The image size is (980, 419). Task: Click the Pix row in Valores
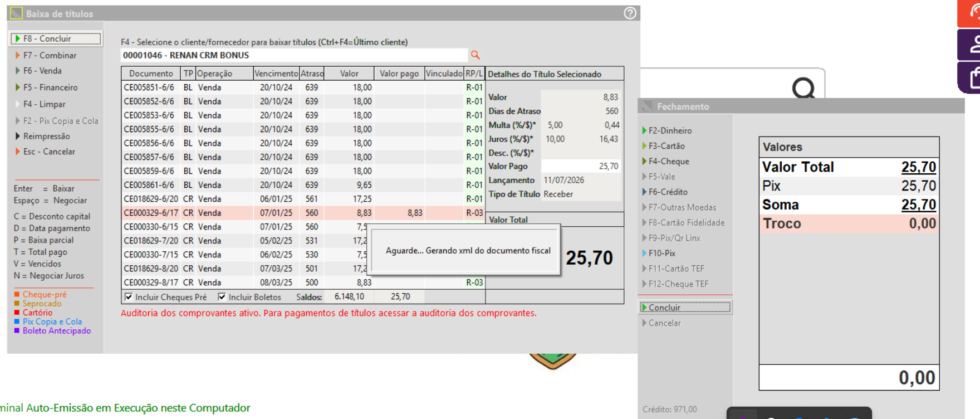click(x=849, y=186)
